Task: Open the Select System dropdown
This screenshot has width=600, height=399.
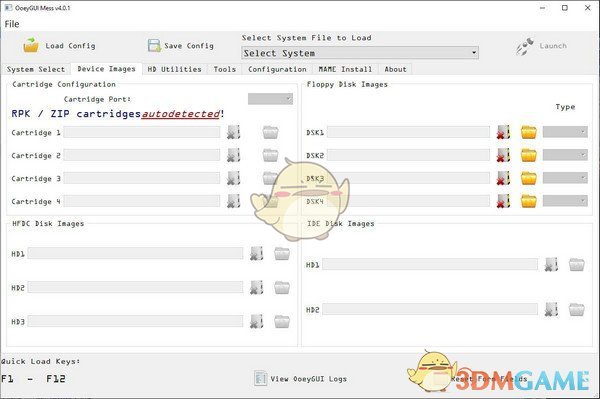Action: tap(360, 53)
